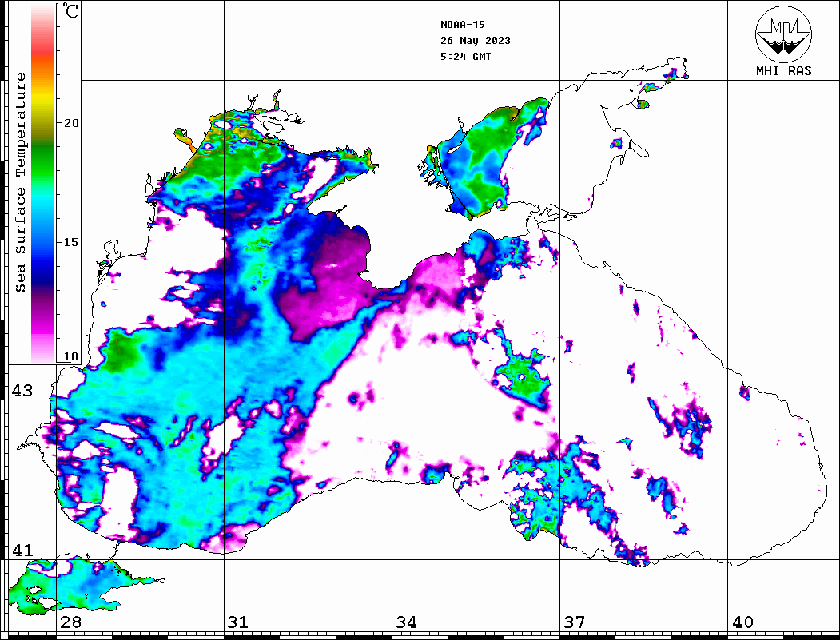
Task: Click the 20 degree mark on the colorbar scale
Action: [71, 123]
